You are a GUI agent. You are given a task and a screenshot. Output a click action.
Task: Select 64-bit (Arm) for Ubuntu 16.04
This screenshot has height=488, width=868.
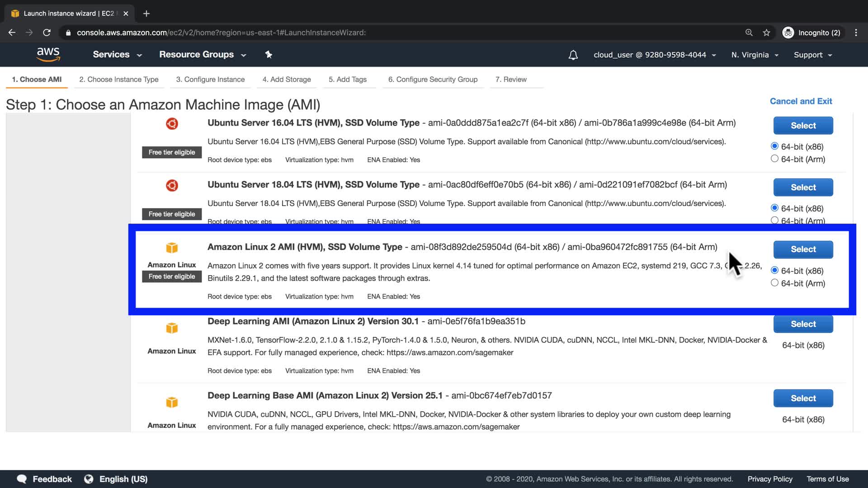(x=774, y=159)
